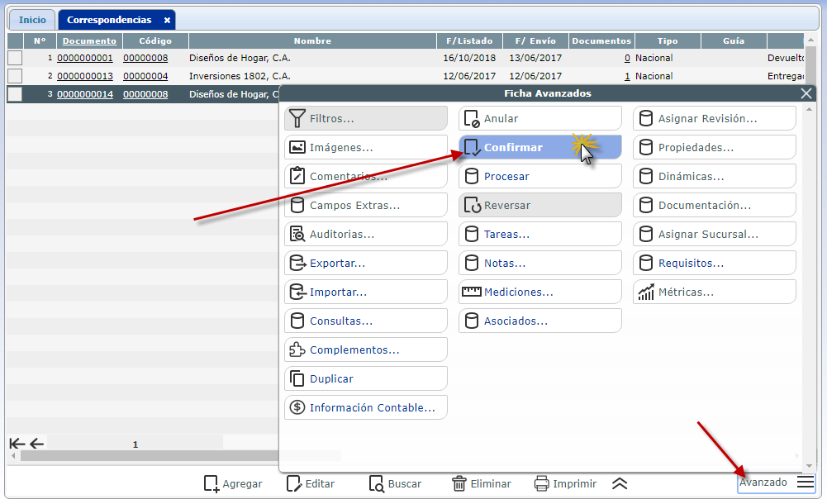Jump to first page arrow

coord(15,444)
